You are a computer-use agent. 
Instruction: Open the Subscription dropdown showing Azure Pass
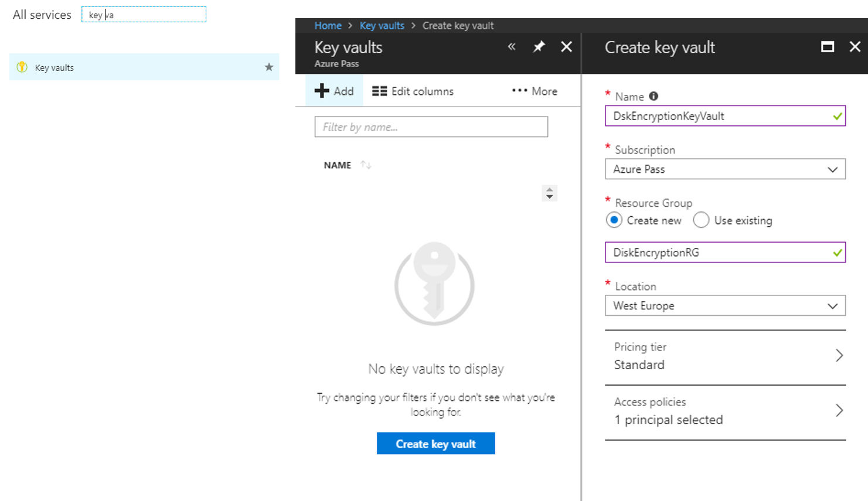[725, 169]
